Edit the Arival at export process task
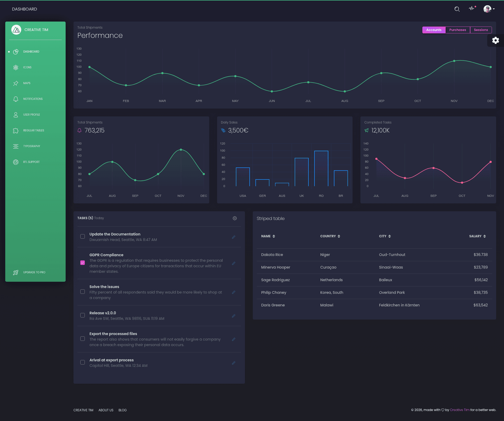Image resolution: width=504 pixels, height=421 pixels. [234, 363]
